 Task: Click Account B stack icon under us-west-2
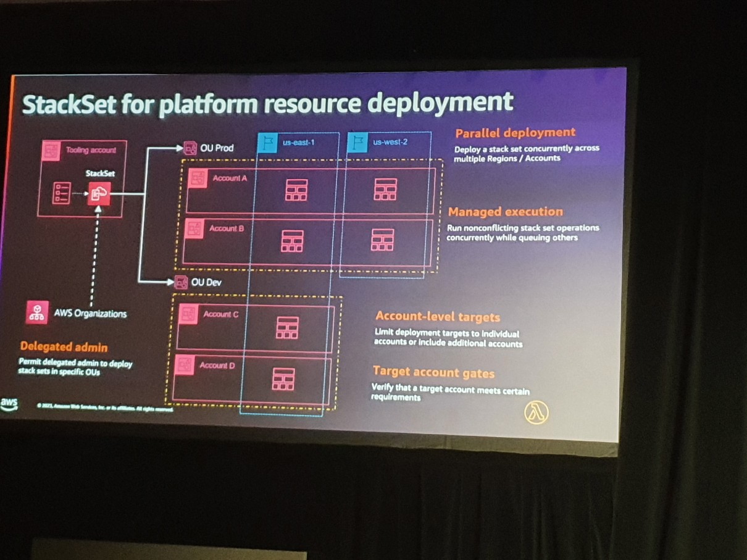point(383,240)
